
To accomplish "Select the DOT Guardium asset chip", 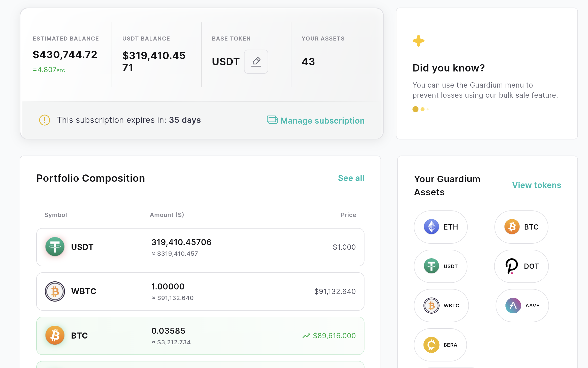I will (521, 266).
